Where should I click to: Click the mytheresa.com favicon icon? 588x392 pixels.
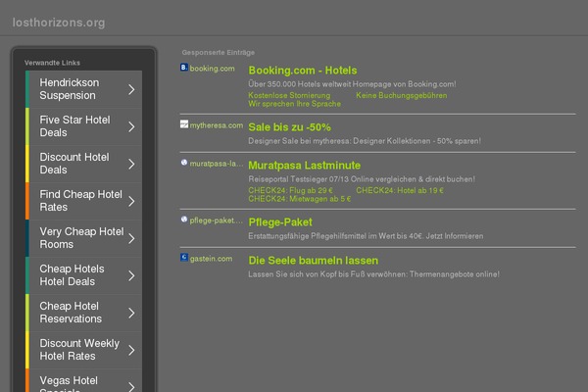[x=184, y=124]
